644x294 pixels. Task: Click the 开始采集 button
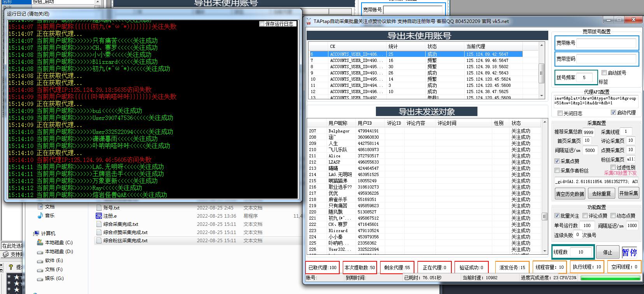coord(628,193)
